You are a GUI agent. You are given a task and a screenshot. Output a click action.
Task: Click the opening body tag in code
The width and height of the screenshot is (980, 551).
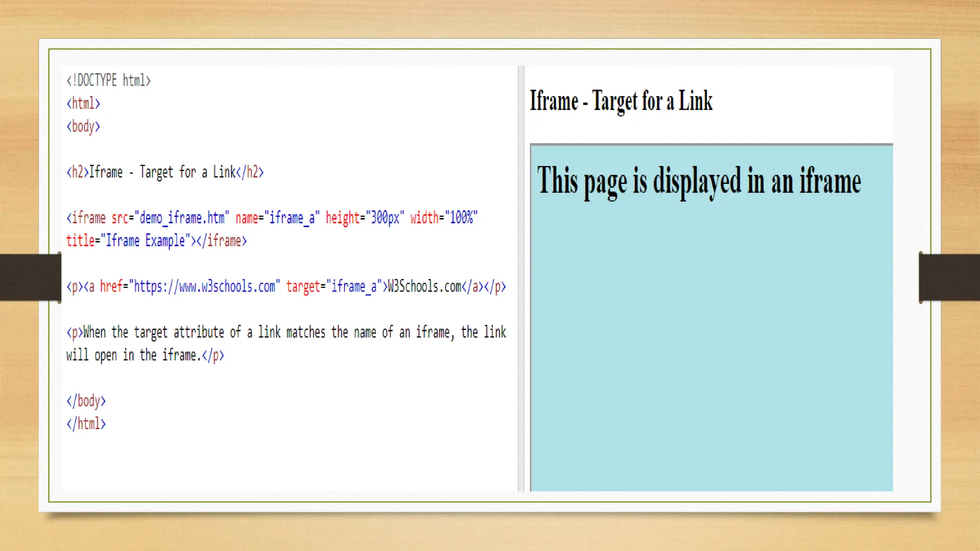point(83,126)
